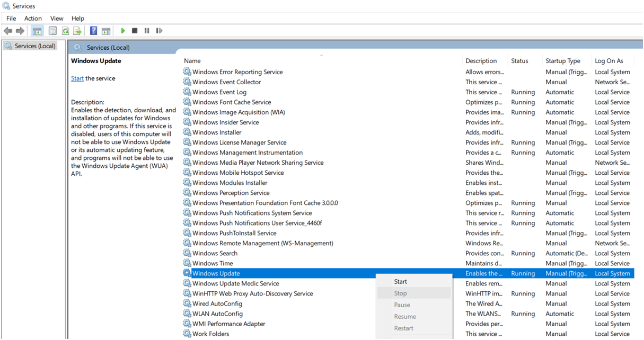Viewport: 644px width, 340px height.
Task: Click the Export List toolbar icon
Action: [77, 31]
